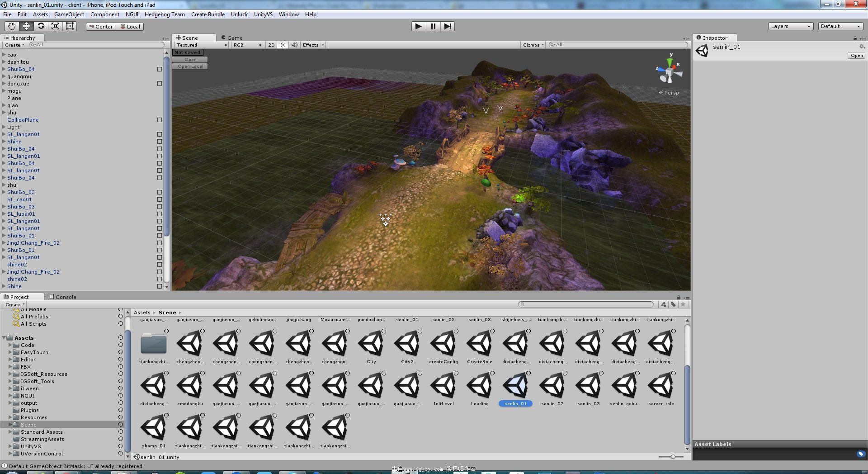Open the Effects dropdown
This screenshot has width=868, height=474.
313,45
